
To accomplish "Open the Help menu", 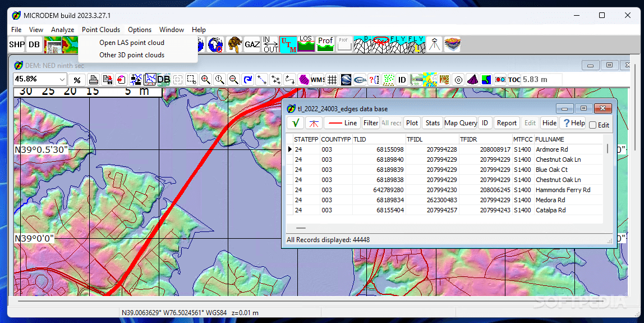I will click(199, 30).
